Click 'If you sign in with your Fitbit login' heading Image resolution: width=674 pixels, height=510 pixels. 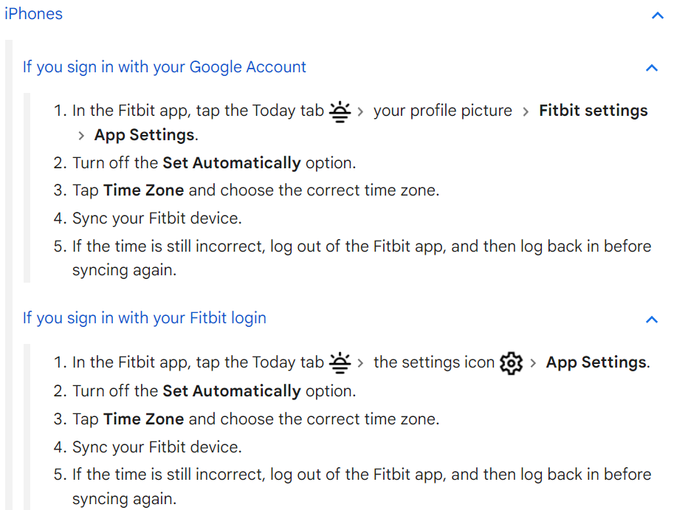tap(144, 318)
